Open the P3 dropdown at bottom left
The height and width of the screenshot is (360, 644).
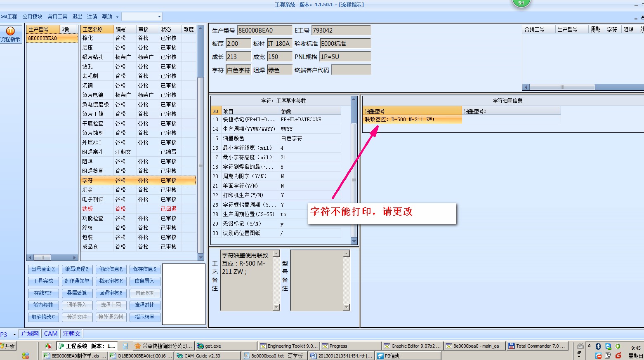click(x=14, y=334)
